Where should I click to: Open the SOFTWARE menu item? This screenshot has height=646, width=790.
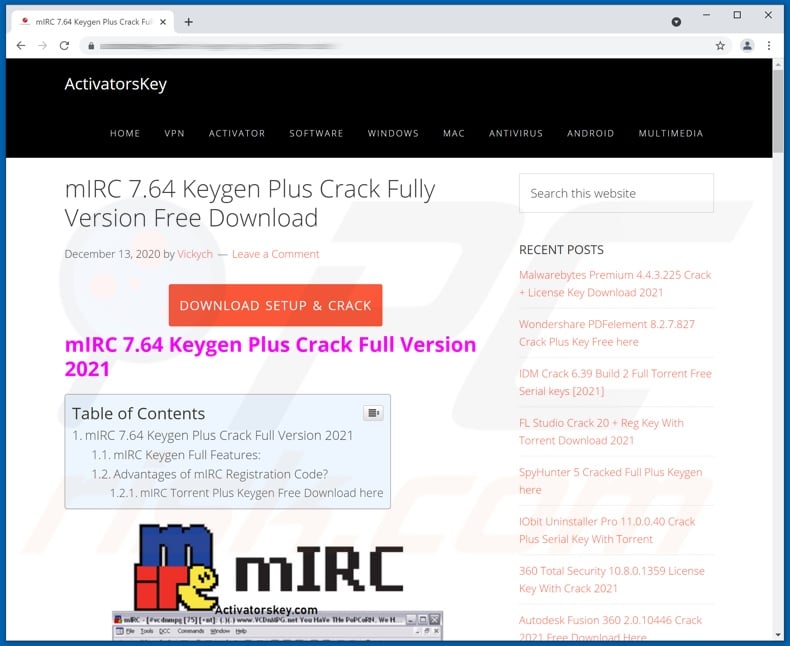[x=316, y=133]
